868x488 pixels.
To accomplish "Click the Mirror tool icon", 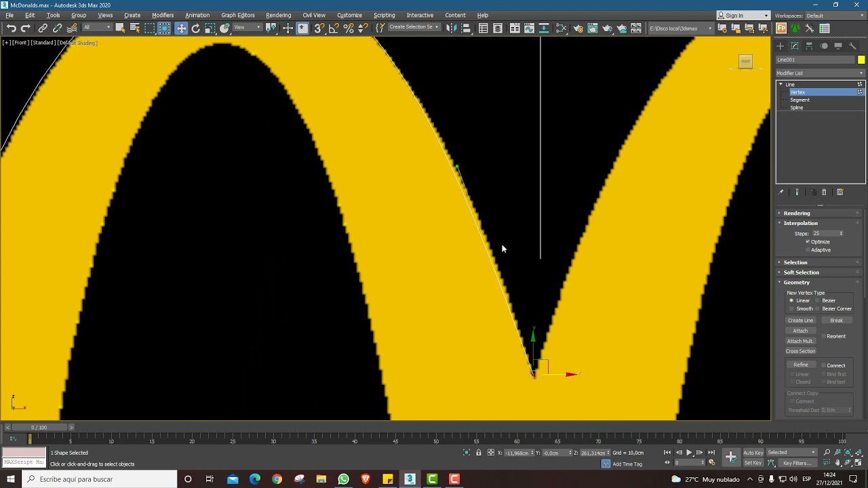I will tap(450, 28).
